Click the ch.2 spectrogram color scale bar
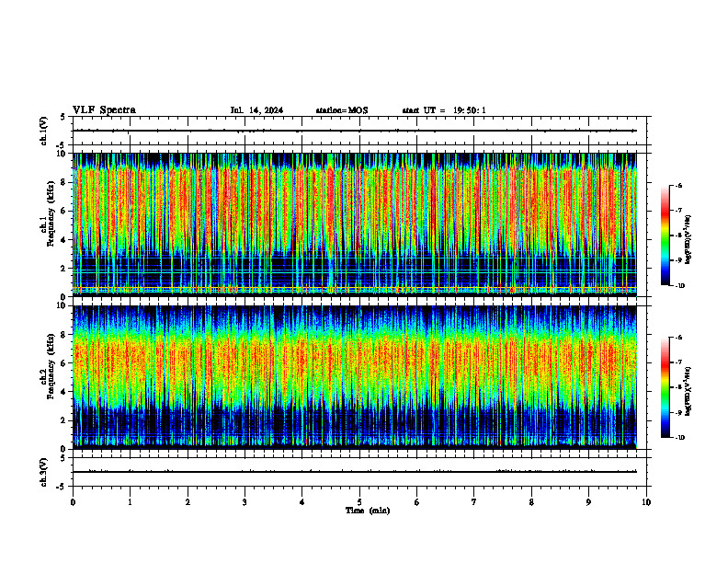This screenshot has height=563, width=728. pyautogui.click(x=665, y=387)
